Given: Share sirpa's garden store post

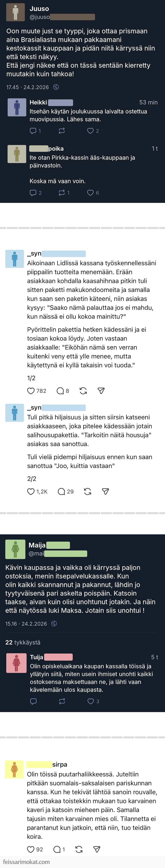Looking at the screenshot, I should [x=96, y=850].
